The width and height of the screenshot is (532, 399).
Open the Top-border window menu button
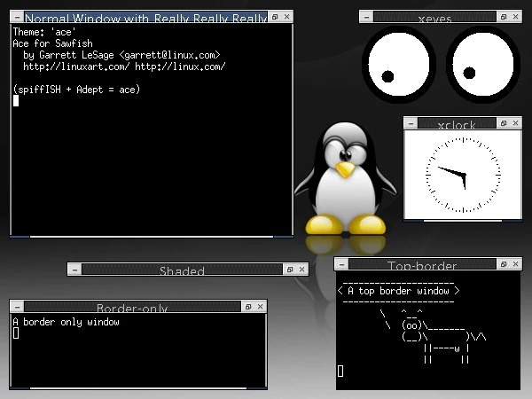click(341, 264)
